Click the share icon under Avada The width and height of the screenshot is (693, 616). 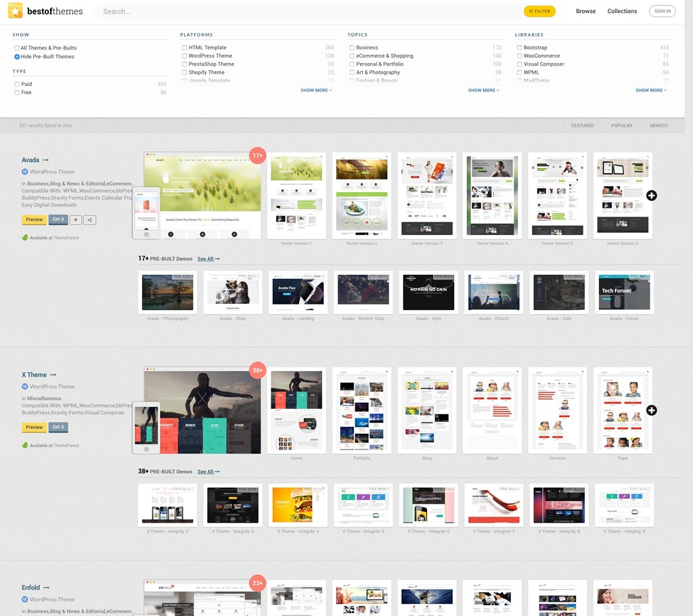tap(90, 220)
